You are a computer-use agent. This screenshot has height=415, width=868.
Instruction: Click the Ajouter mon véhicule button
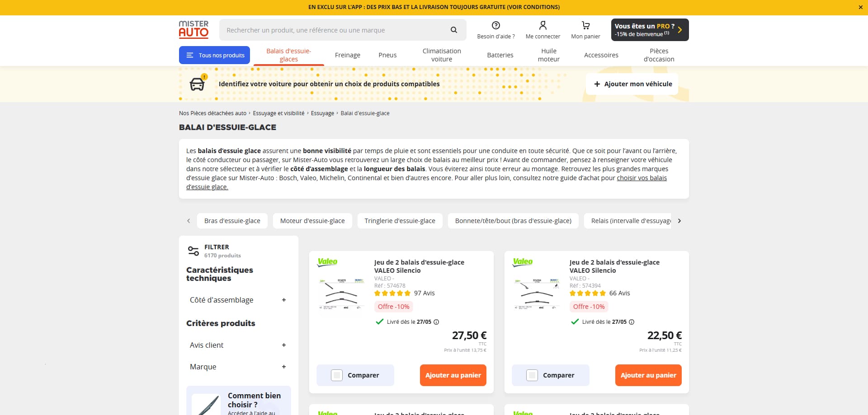tap(632, 84)
